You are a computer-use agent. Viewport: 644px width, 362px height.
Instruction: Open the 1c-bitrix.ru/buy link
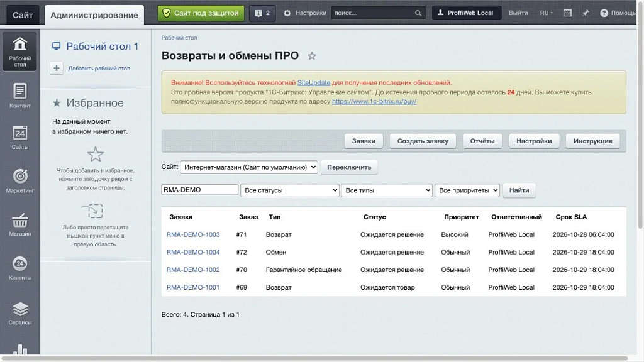tap(374, 101)
